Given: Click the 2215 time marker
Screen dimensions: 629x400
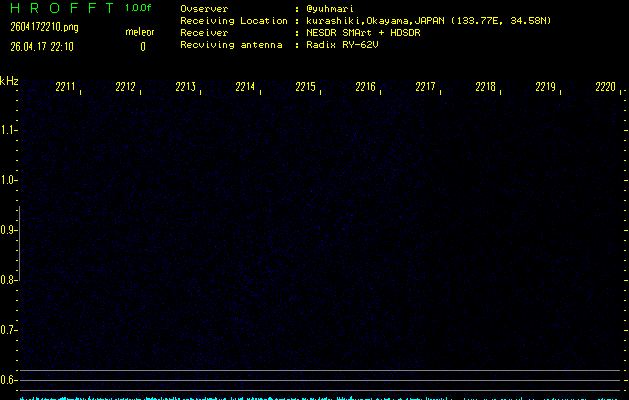Looking at the screenshot, I should pos(306,87).
